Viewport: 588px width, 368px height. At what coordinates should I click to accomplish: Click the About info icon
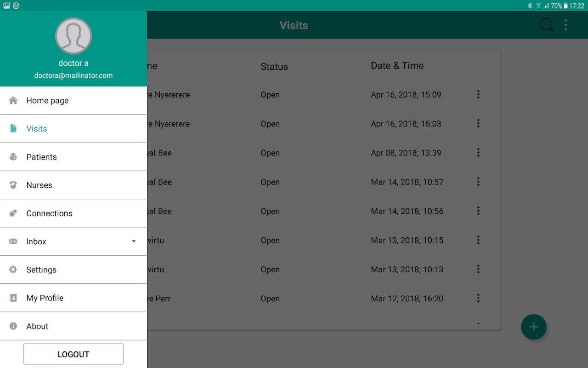(13, 326)
